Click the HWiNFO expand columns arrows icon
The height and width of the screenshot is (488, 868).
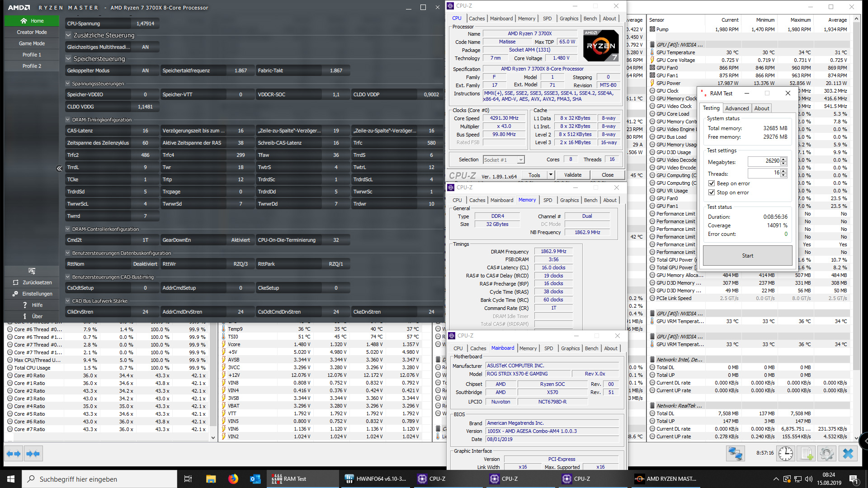click(14, 453)
